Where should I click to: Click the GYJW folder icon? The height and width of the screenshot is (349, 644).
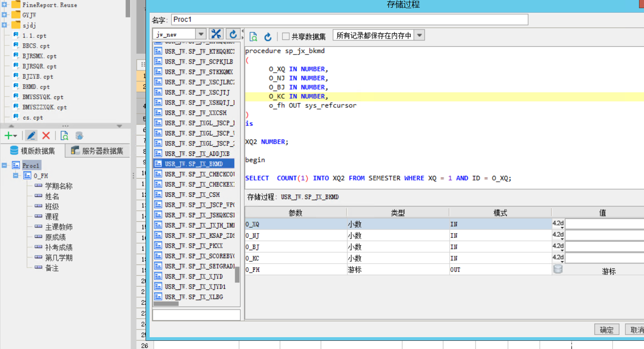point(16,15)
